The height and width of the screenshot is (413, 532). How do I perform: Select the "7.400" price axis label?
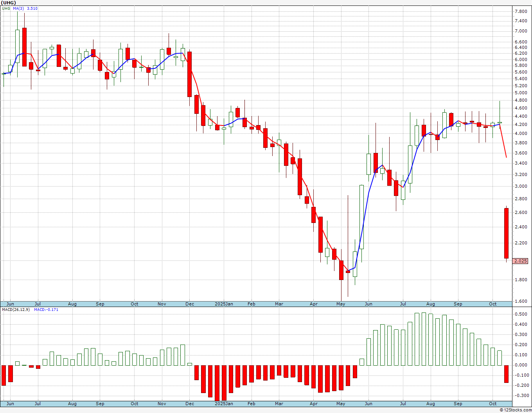(521, 21)
